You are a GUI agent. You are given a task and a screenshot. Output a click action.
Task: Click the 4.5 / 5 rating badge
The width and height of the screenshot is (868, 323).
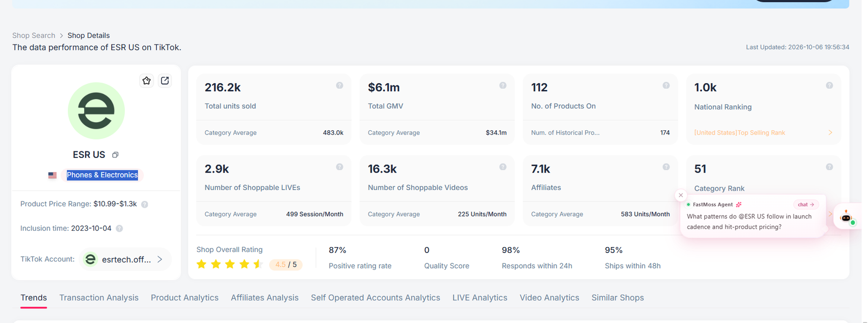tap(286, 264)
